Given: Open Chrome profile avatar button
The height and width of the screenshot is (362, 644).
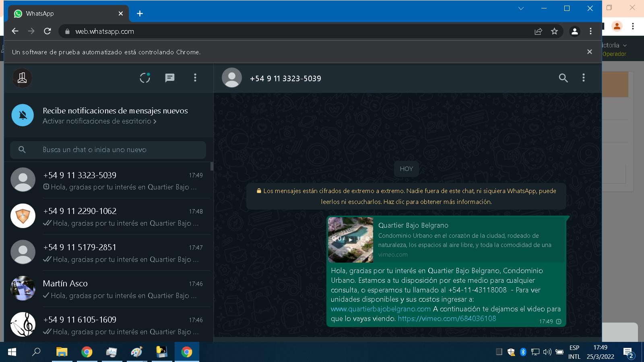Looking at the screenshot, I should [574, 31].
